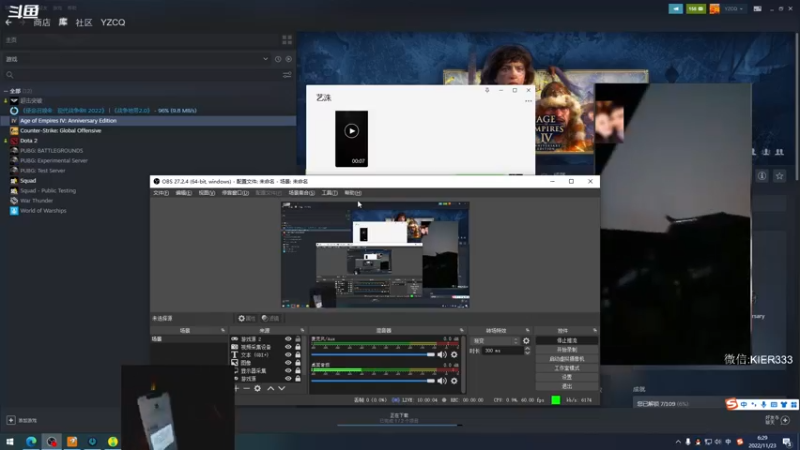The image size is (800, 450).
Task: Open the scene transition type dropdown
Action: pyautogui.click(x=494, y=340)
